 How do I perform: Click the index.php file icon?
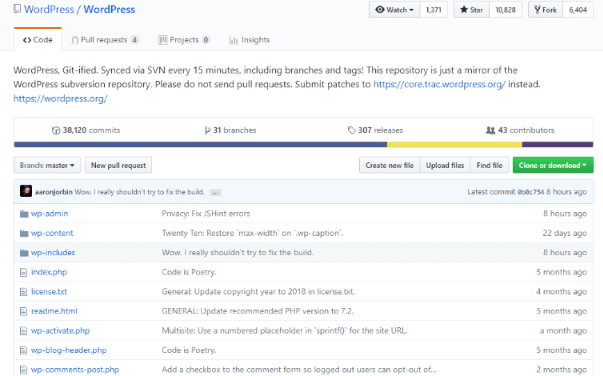click(23, 272)
